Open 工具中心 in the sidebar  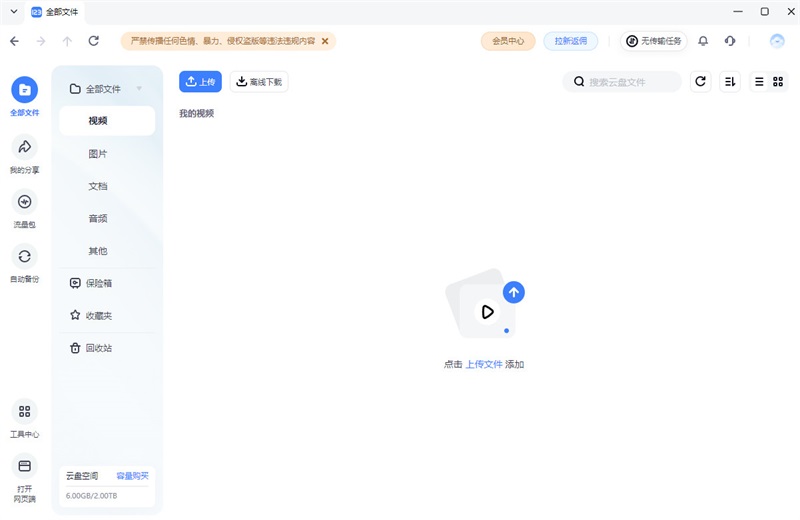tap(25, 412)
